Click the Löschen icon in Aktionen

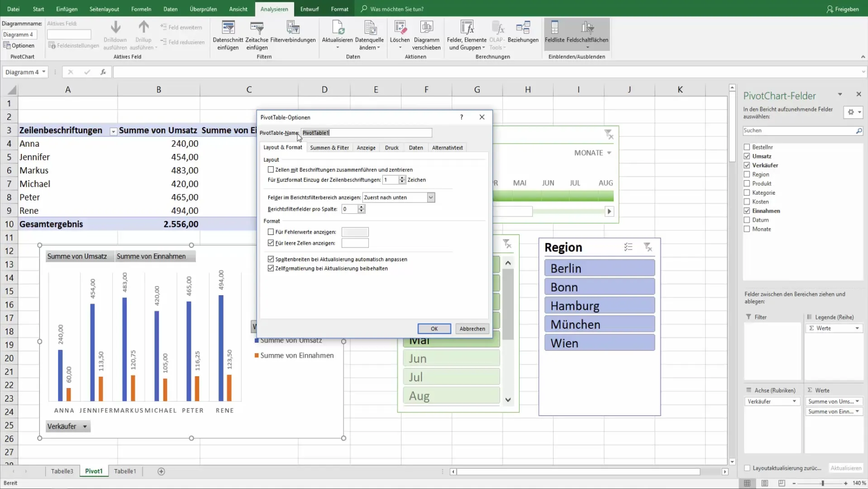[400, 28]
